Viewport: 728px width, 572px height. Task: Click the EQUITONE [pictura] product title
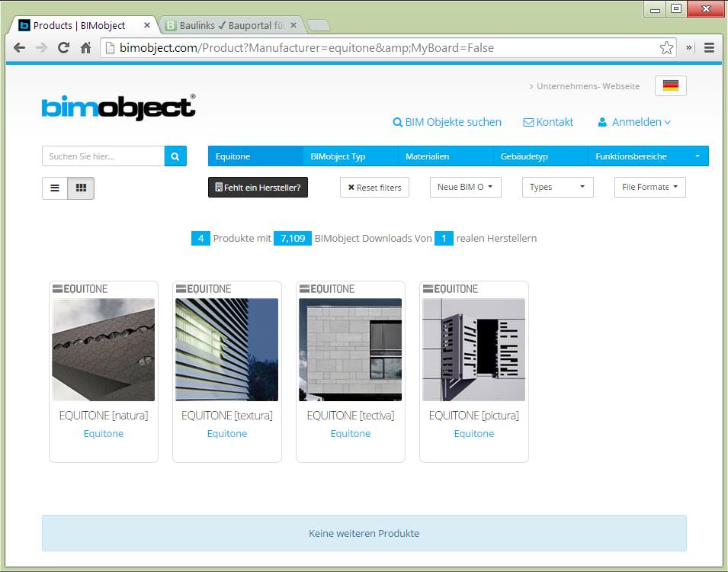click(474, 416)
